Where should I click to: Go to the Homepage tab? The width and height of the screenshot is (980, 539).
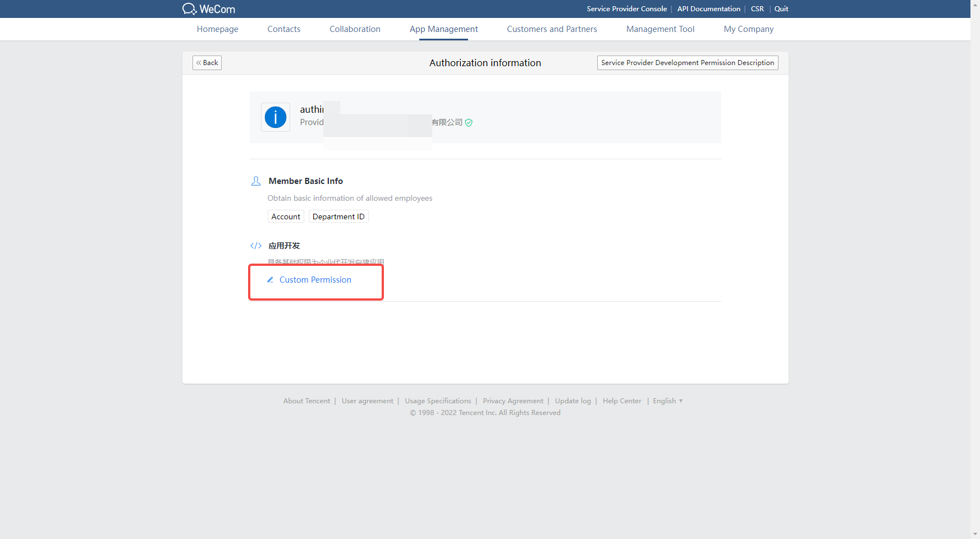click(217, 29)
